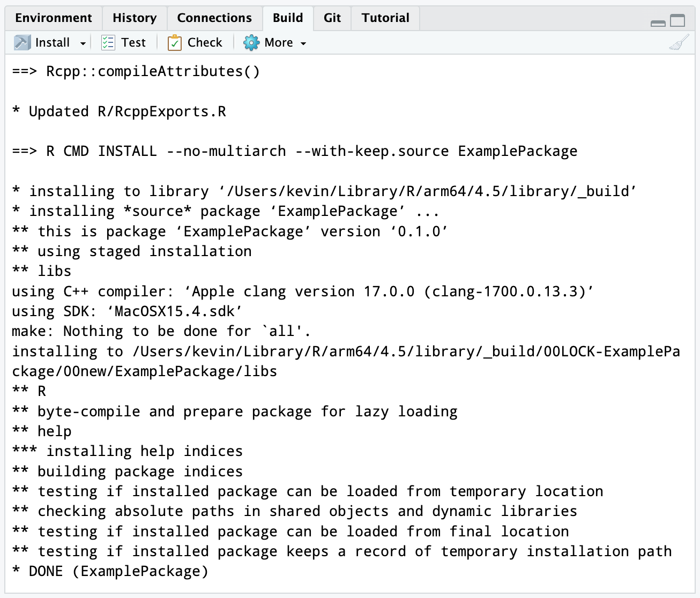
Task: Expand the More dropdown arrow
Action: tap(303, 43)
